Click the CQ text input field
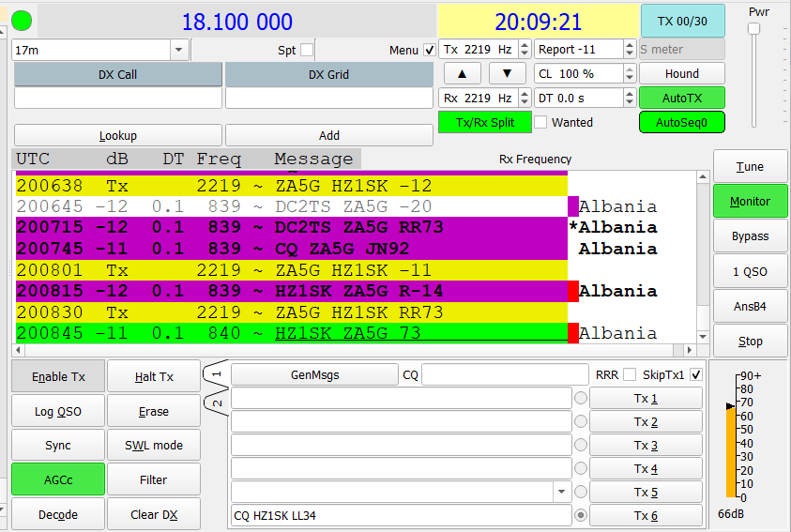 click(505, 374)
